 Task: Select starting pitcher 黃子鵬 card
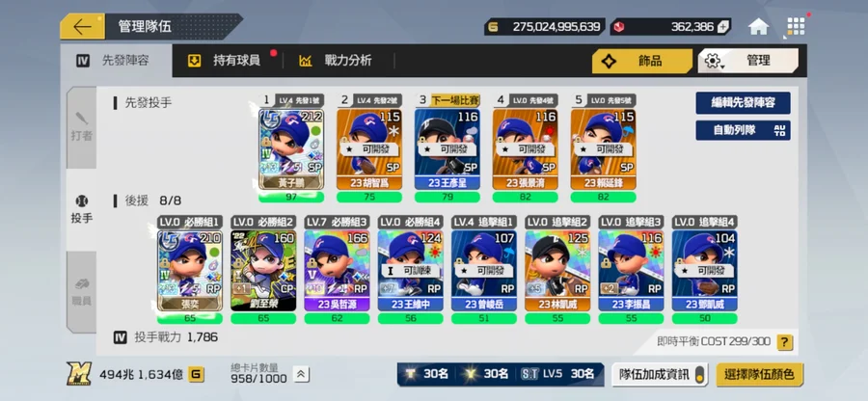point(291,149)
